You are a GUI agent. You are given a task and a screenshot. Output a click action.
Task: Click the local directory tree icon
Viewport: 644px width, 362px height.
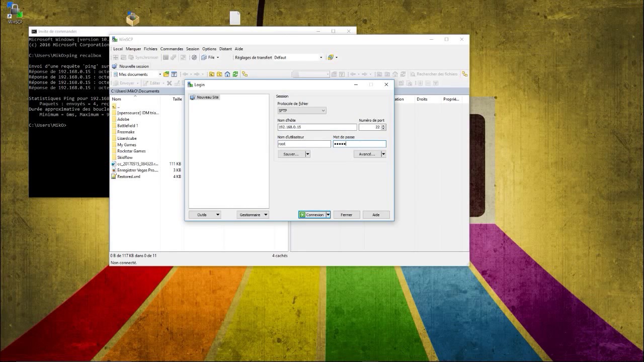(245, 74)
